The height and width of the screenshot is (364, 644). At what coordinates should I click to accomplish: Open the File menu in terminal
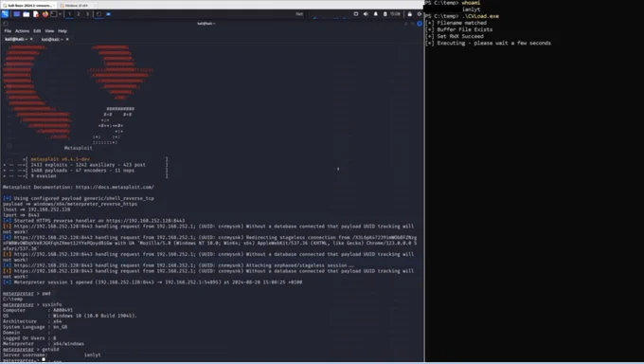pyautogui.click(x=8, y=31)
